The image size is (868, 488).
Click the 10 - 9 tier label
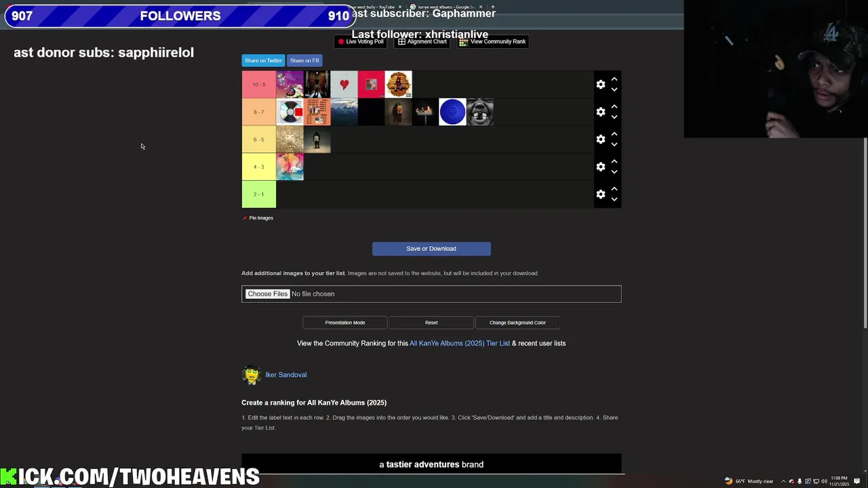259,85
